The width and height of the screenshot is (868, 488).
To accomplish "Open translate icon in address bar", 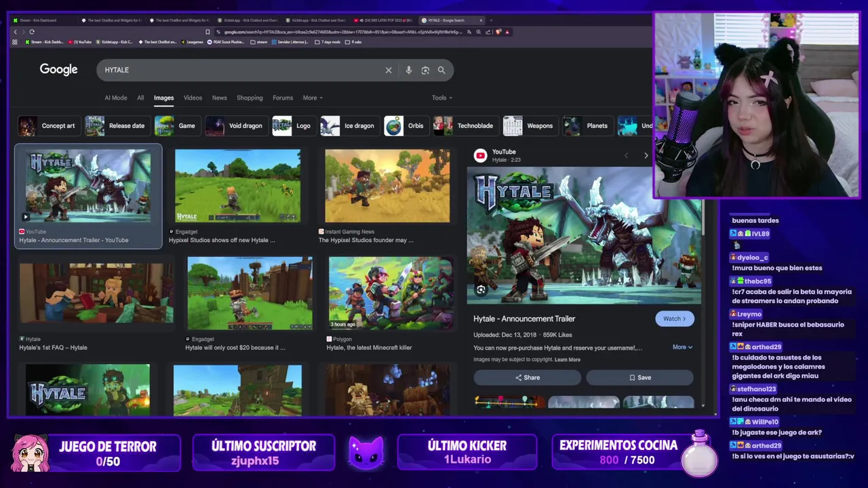I will 469,32.
